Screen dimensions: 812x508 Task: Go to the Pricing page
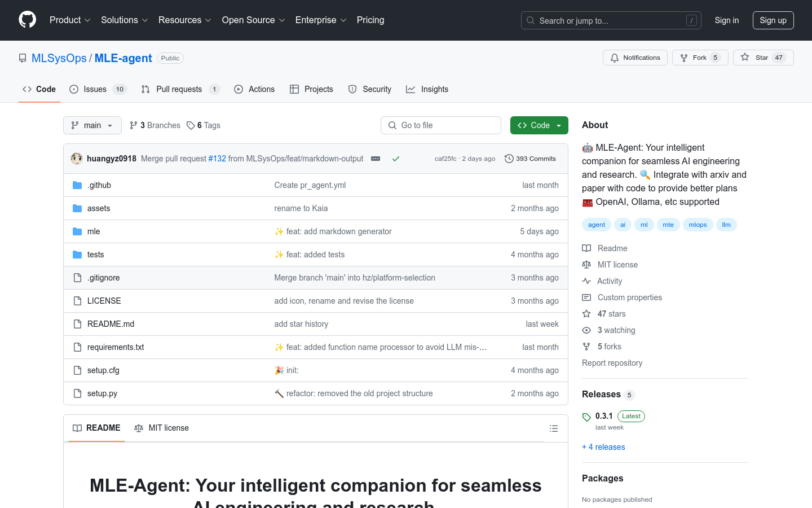(370, 20)
